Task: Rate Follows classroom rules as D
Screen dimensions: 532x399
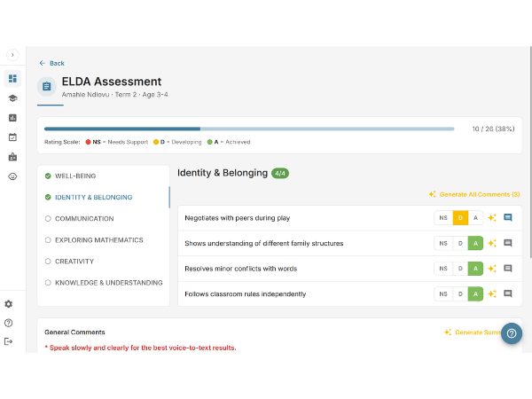Action: coord(460,294)
